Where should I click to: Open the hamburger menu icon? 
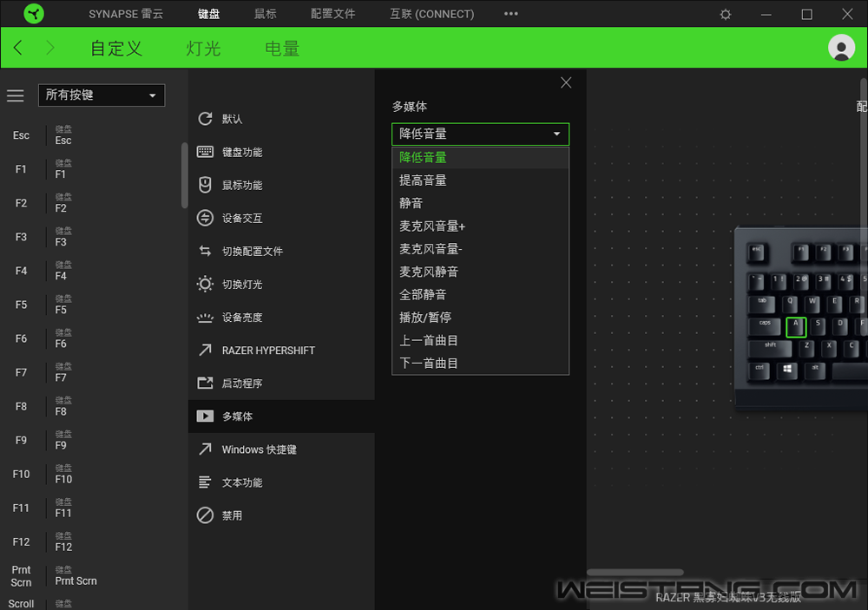pyautogui.click(x=16, y=95)
